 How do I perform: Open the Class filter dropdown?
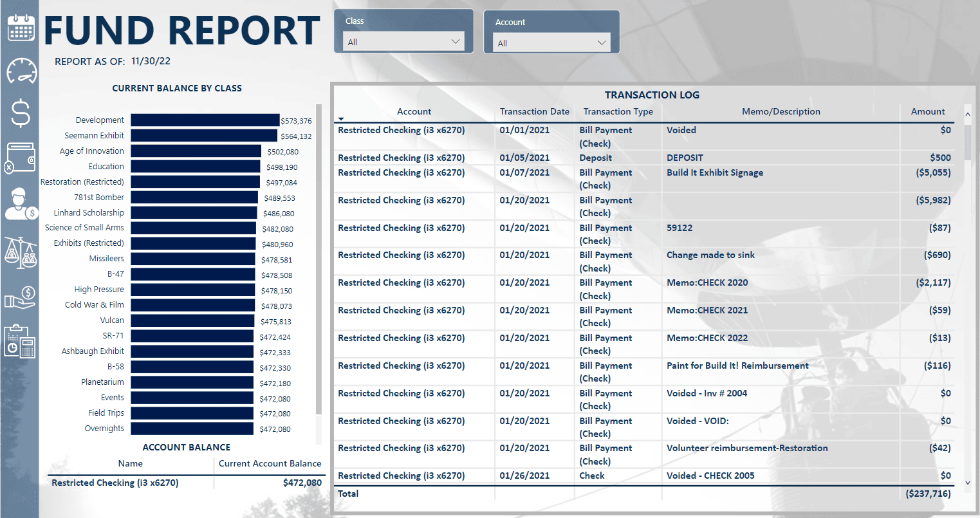[x=404, y=42]
